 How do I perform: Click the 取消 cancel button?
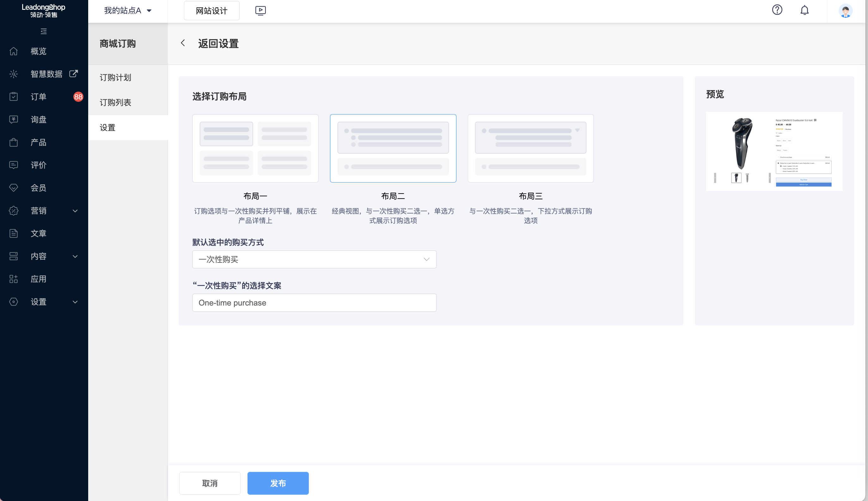(210, 483)
